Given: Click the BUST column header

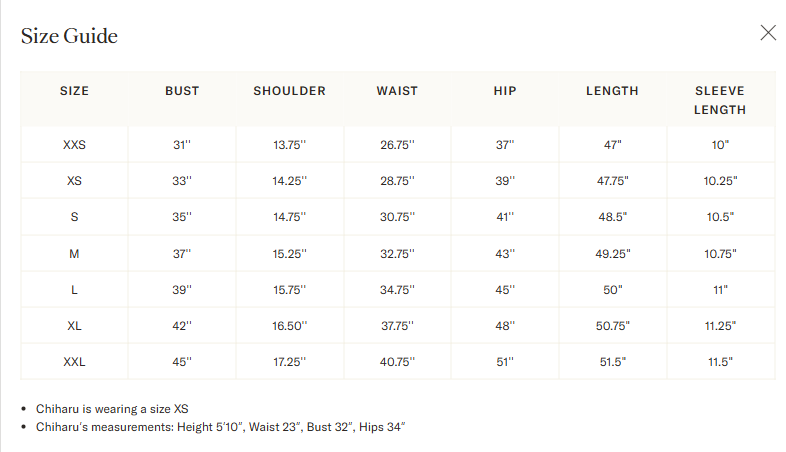Looking at the screenshot, I should pos(182,91).
